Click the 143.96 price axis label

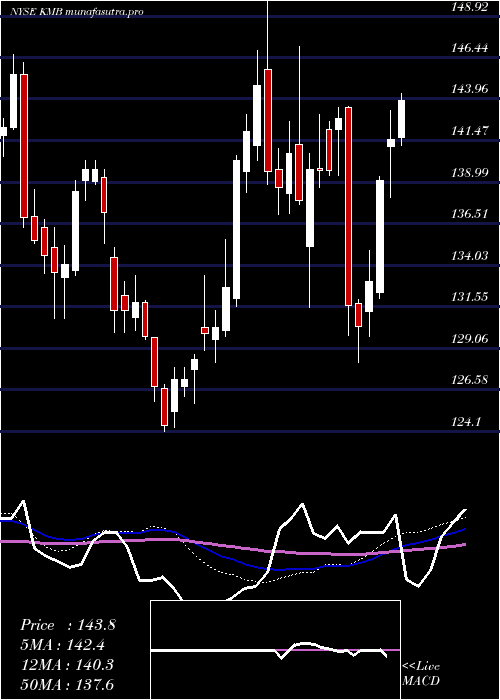469,89
